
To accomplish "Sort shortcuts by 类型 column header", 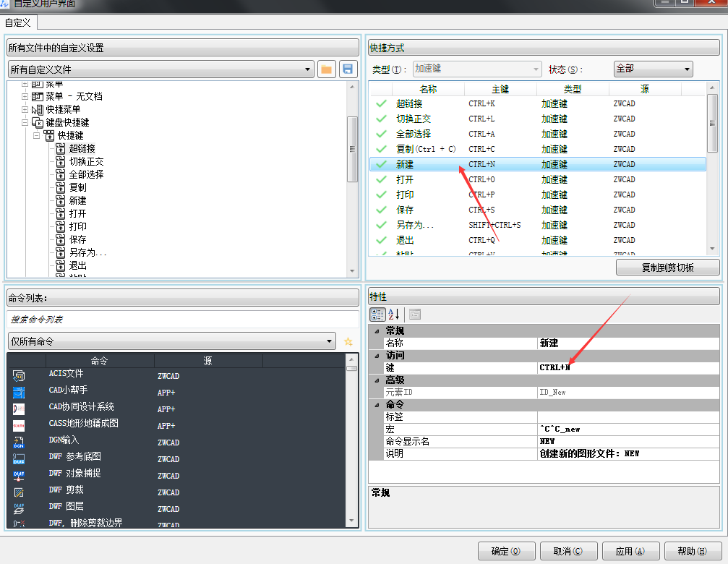I will tap(573, 89).
